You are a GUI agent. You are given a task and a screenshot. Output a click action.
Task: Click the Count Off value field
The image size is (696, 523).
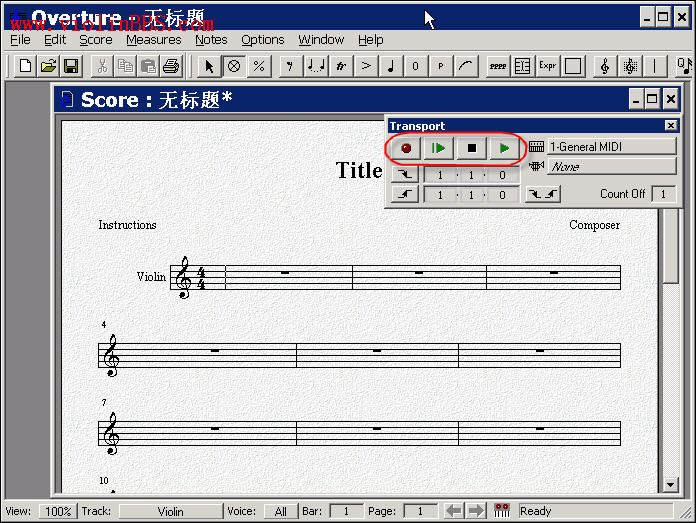tap(664, 194)
